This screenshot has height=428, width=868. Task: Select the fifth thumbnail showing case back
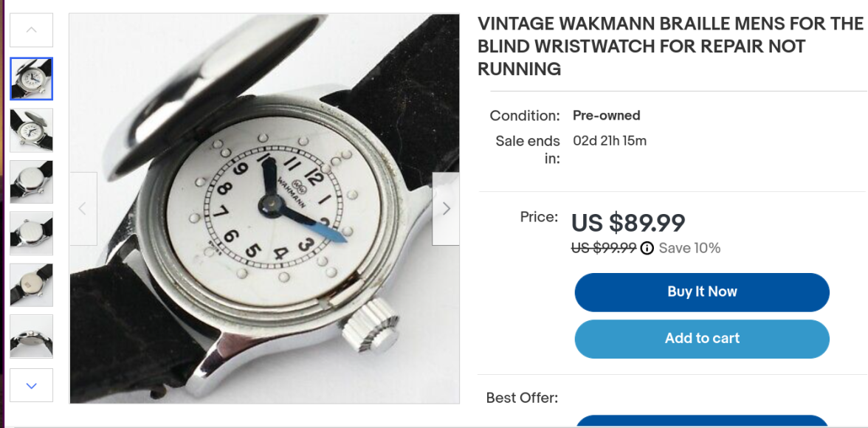pos(32,285)
